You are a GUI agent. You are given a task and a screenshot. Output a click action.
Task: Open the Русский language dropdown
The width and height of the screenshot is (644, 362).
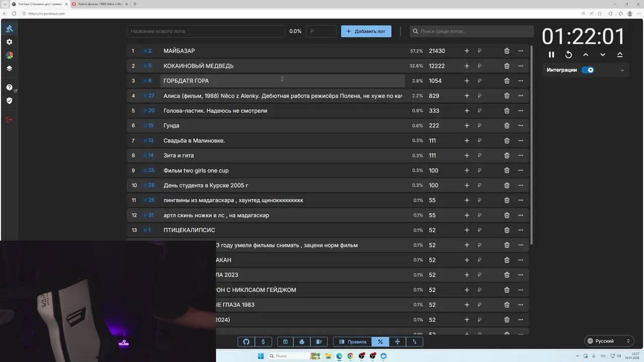click(609, 341)
